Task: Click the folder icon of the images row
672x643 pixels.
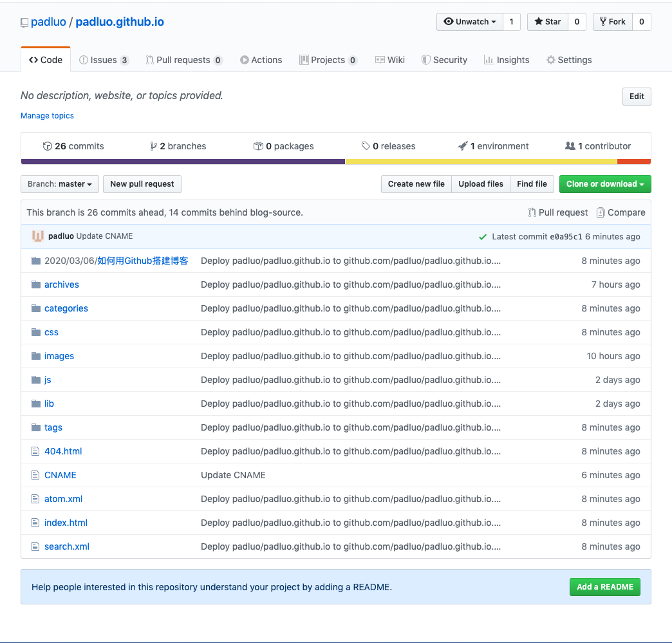Action: pos(36,356)
